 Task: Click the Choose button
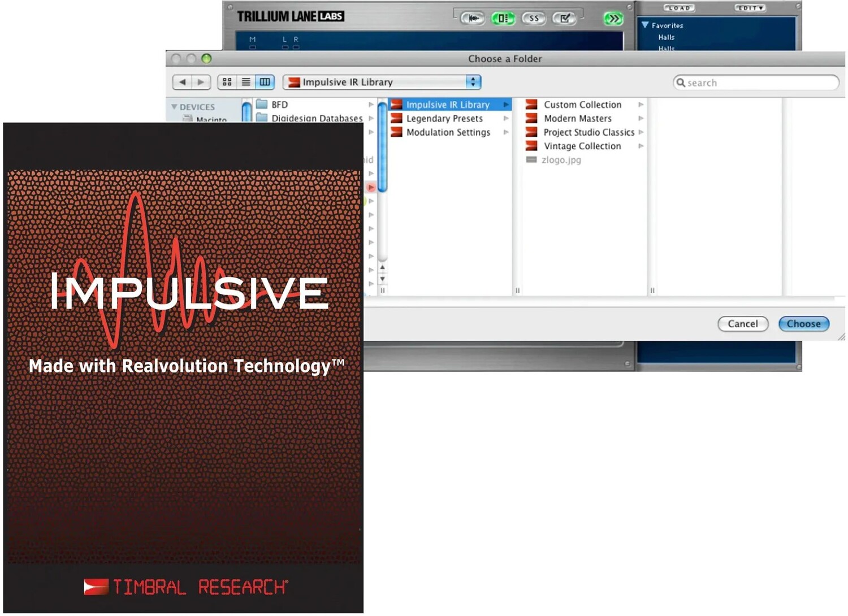[803, 324]
